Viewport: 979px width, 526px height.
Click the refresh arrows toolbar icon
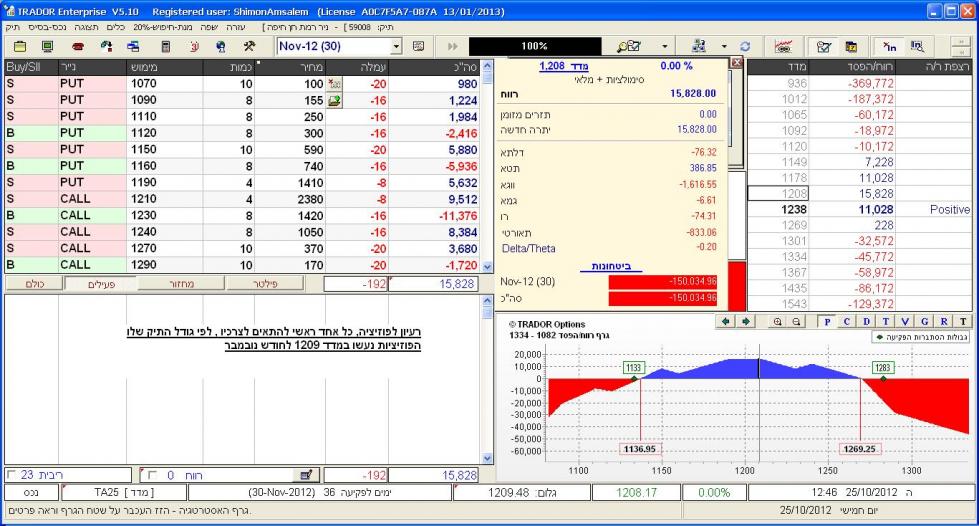click(x=745, y=47)
